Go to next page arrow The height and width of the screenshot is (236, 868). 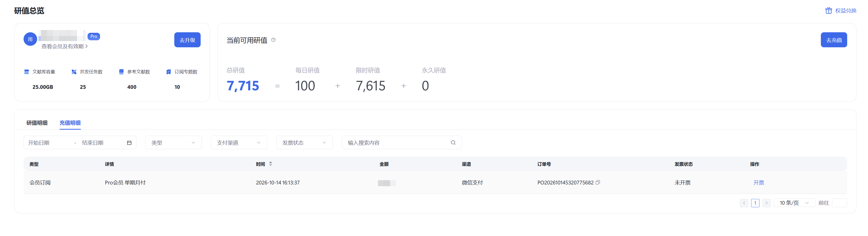pos(767,203)
